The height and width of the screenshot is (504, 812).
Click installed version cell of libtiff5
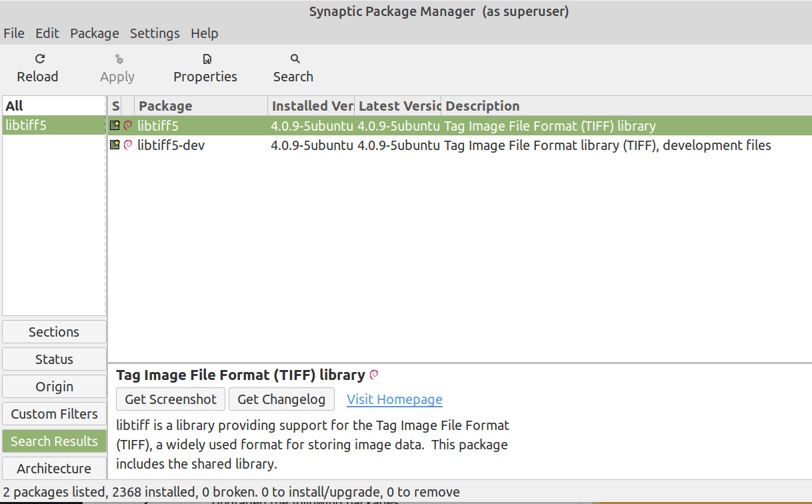(312, 125)
